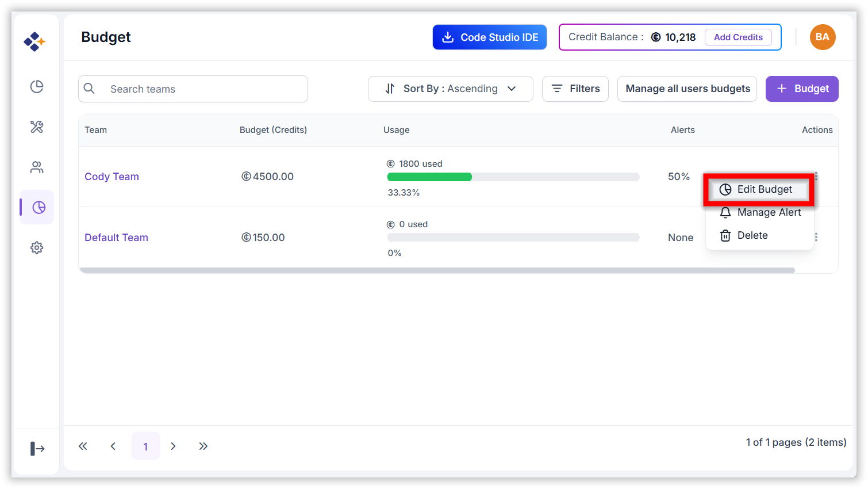
Task: Open the Cody Team link
Action: pyautogui.click(x=112, y=177)
